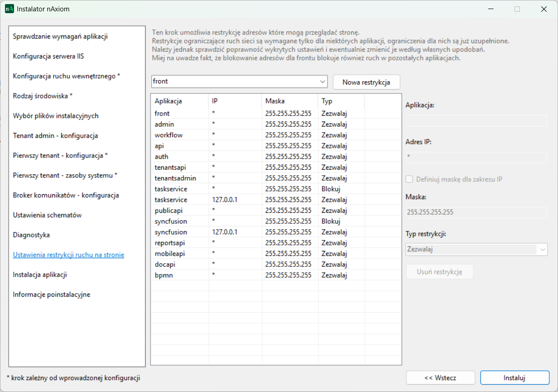Select the Diagnostyka step in sidebar
Image resolution: width=558 pixels, height=392 pixels.
(x=31, y=235)
